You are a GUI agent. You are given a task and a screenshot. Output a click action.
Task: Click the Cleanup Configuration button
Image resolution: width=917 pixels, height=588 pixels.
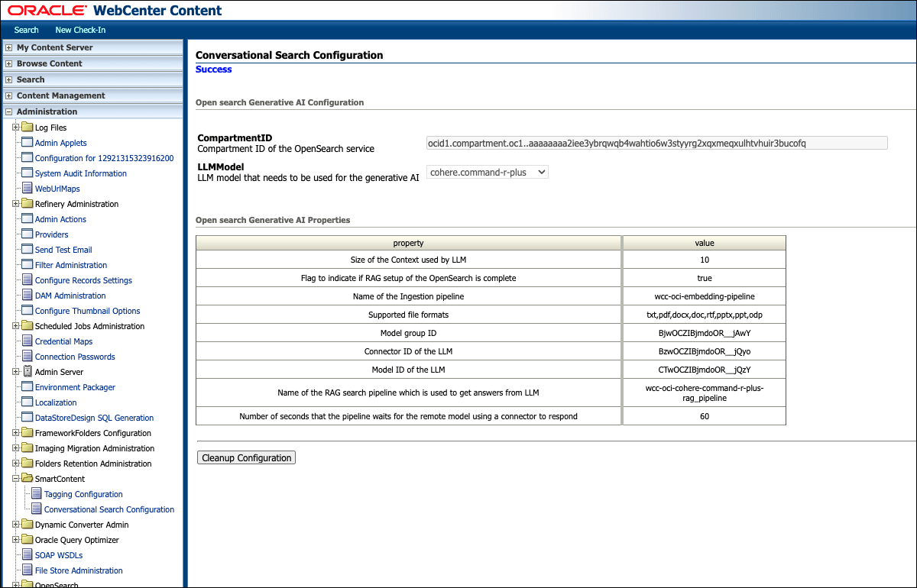(x=246, y=458)
